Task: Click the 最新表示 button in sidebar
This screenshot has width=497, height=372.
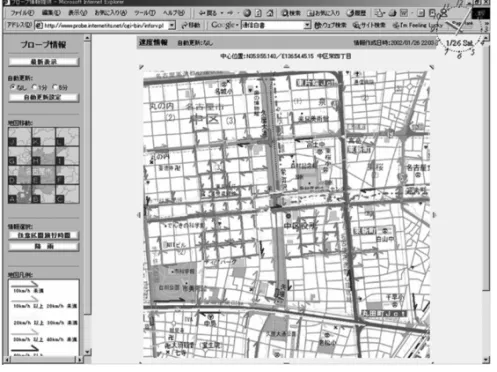Action: pyautogui.click(x=44, y=62)
